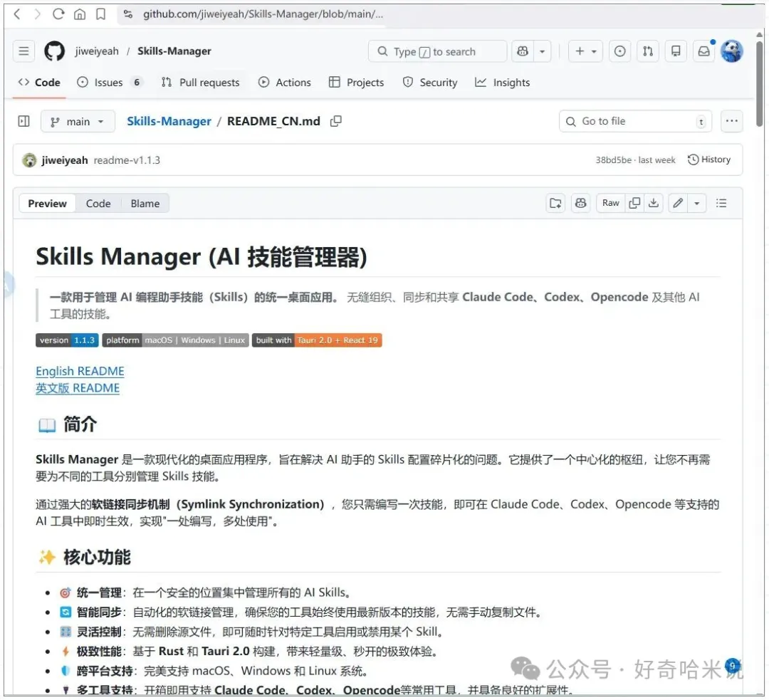
Task: Switch to the Insights tab
Action: click(503, 83)
